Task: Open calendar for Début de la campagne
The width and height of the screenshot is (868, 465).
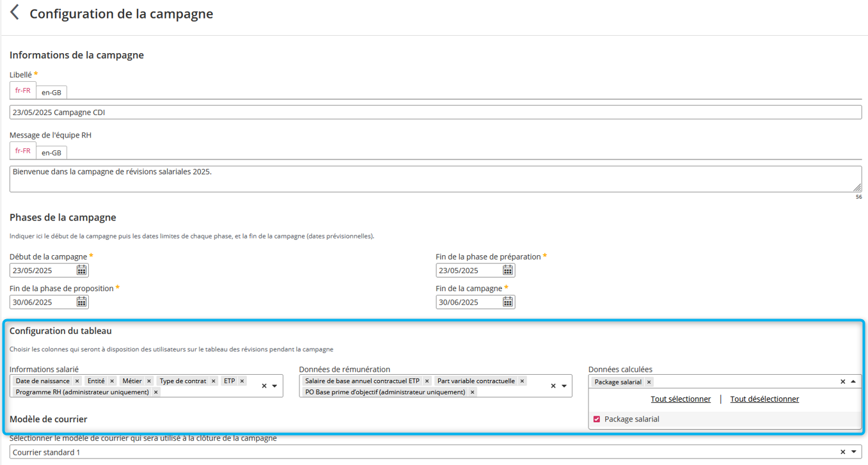Action: (x=82, y=271)
